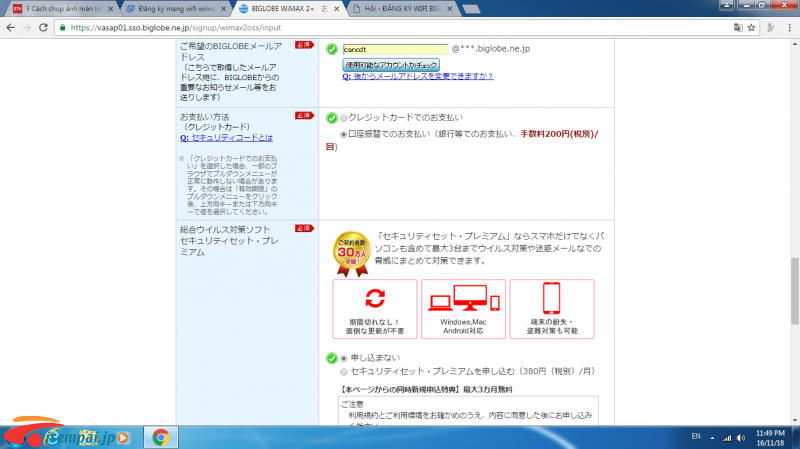Select 申し込まない radio option
The width and height of the screenshot is (800, 449).
click(344, 358)
